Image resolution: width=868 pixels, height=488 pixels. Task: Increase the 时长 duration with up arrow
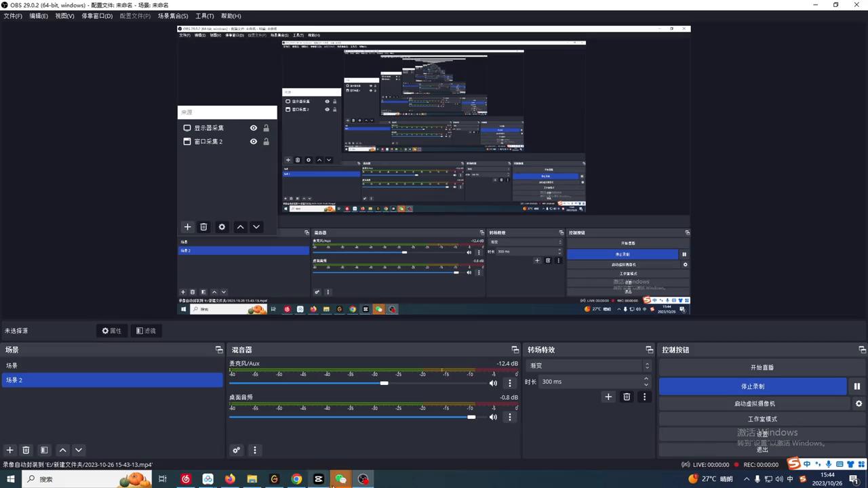pyautogui.click(x=646, y=378)
